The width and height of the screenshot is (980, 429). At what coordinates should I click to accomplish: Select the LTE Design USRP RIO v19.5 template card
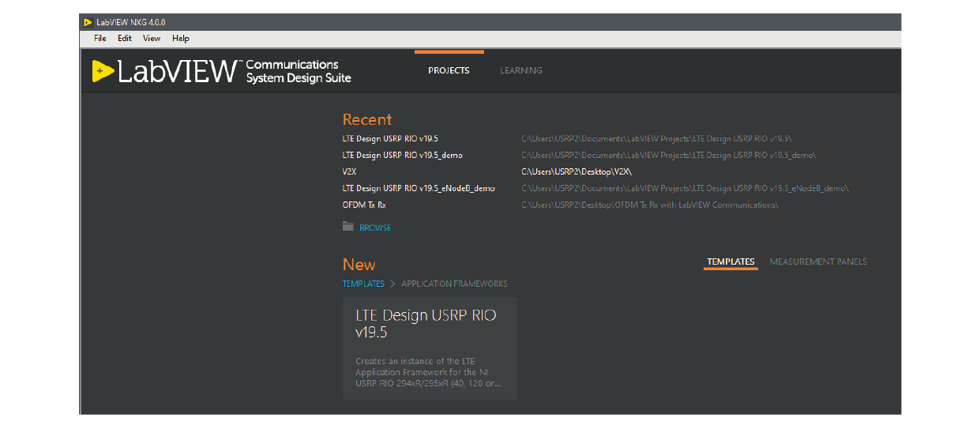pos(430,348)
